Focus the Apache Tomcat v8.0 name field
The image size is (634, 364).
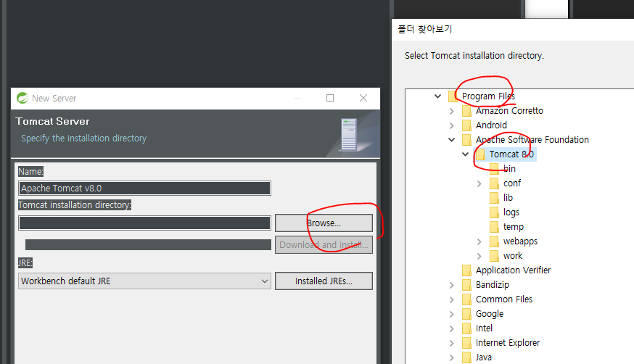144,189
